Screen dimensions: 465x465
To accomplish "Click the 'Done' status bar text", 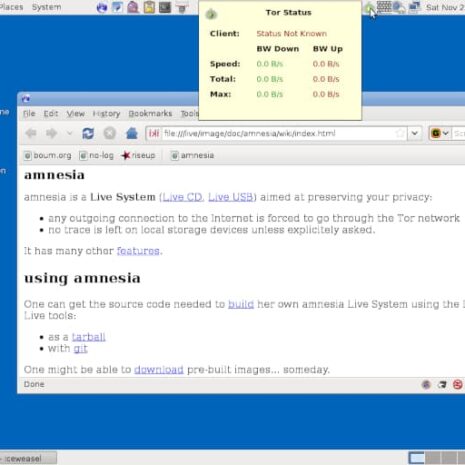I will pyautogui.click(x=34, y=384).
